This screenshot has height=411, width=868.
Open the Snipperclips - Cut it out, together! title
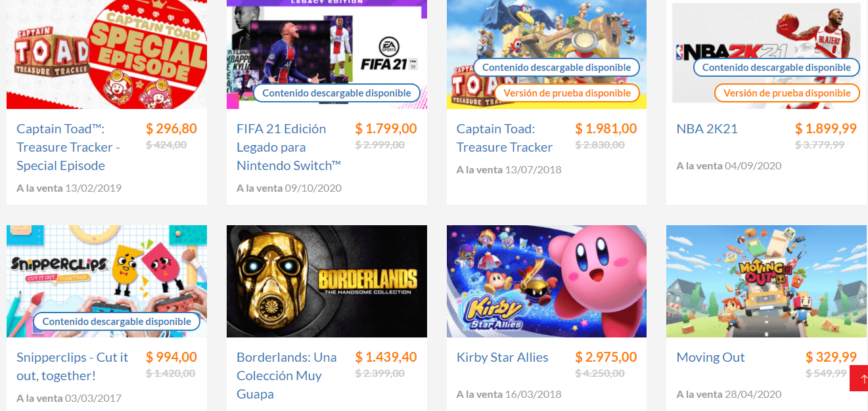tap(72, 366)
